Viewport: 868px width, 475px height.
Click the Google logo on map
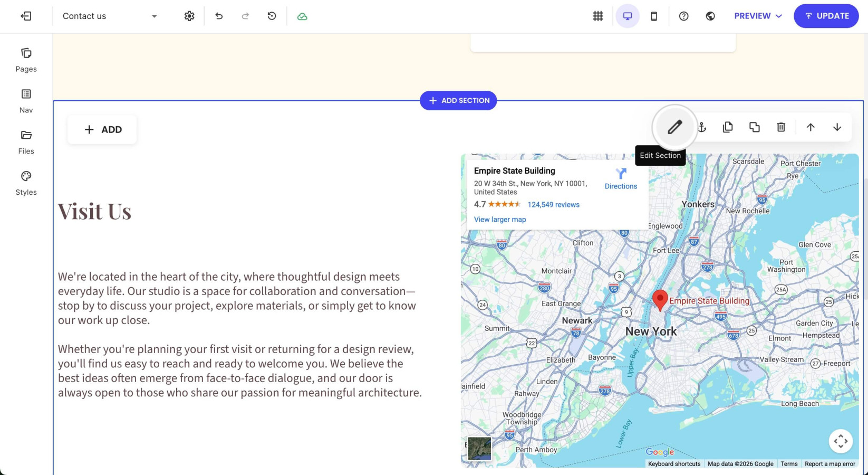(x=660, y=452)
